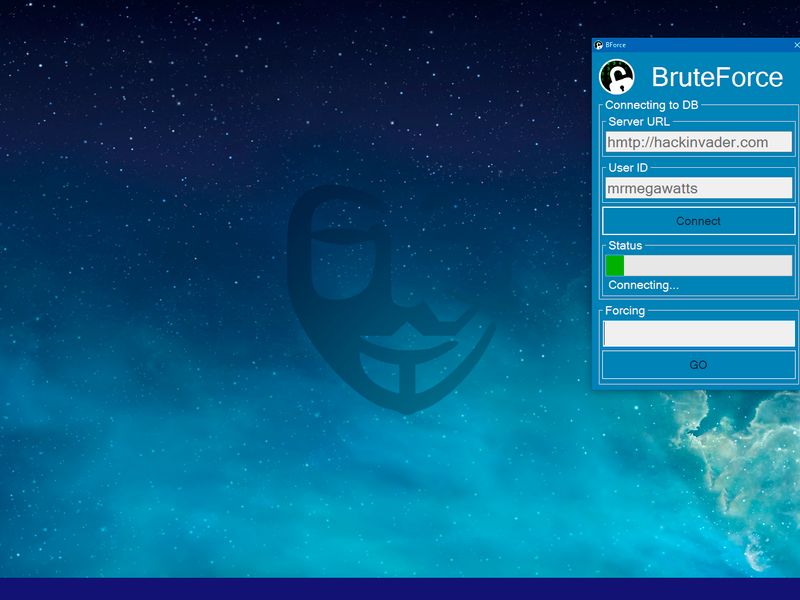Screen dimensions: 800x600
Task: Click the Server URL input field
Action: pyautogui.click(x=698, y=142)
